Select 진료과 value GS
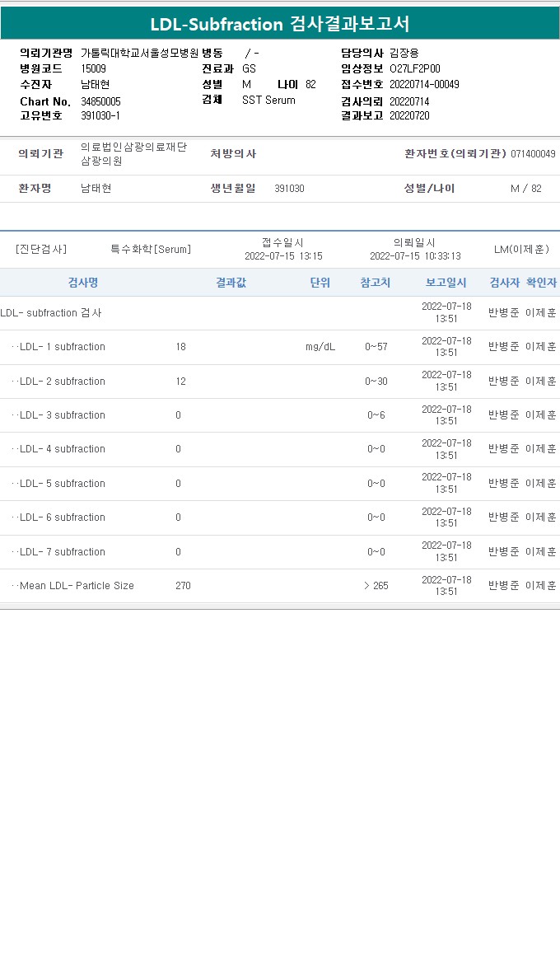 [x=249, y=68]
